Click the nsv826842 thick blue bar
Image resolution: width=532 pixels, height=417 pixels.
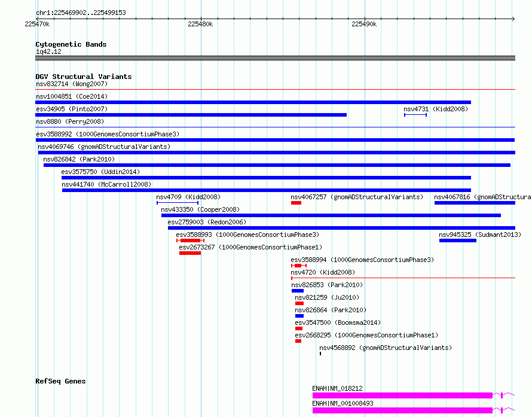click(277, 165)
